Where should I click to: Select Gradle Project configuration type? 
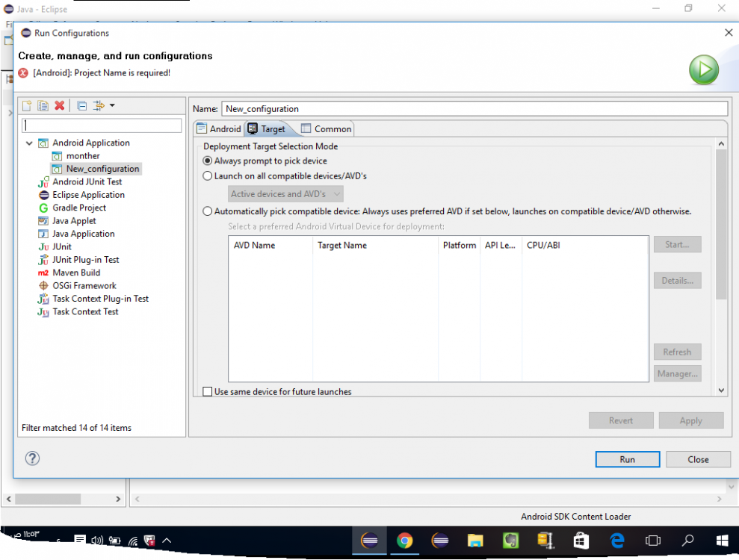[78, 208]
